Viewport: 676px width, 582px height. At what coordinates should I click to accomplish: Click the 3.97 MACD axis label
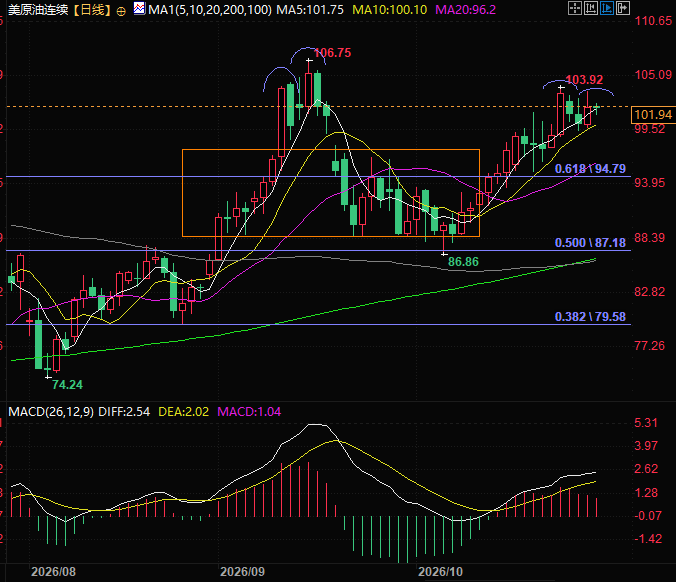(x=646, y=445)
